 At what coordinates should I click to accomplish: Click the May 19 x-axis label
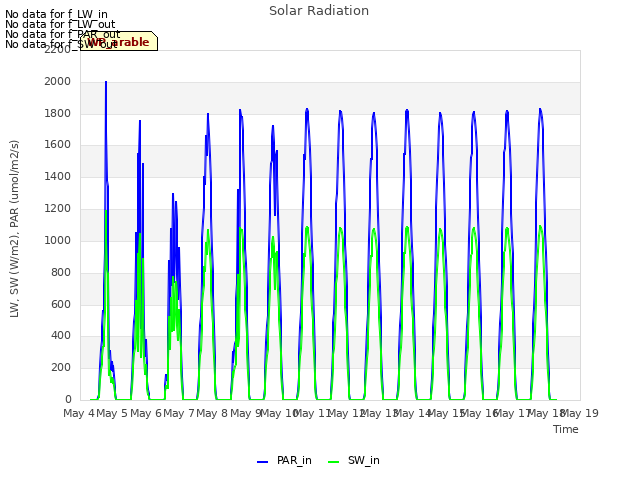pos(580,413)
